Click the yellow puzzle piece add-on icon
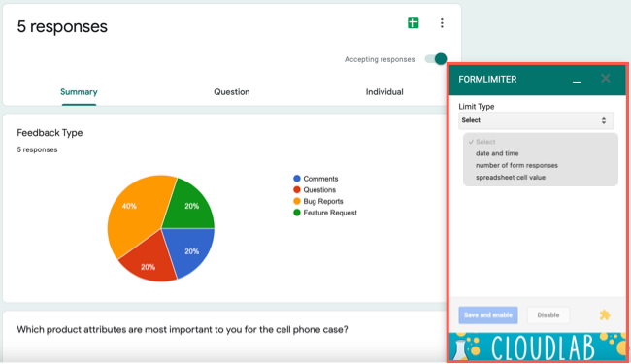 pyautogui.click(x=605, y=314)
